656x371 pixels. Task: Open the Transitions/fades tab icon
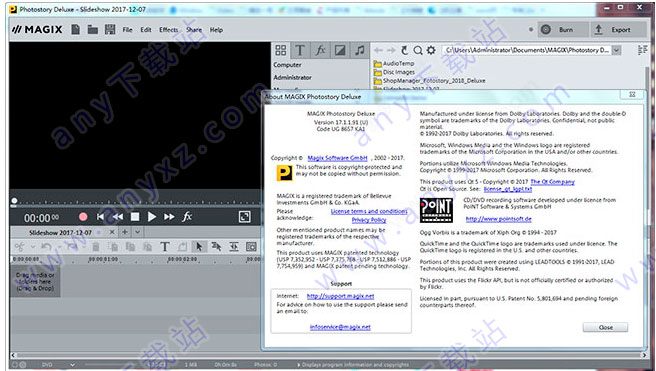point(340,51)
